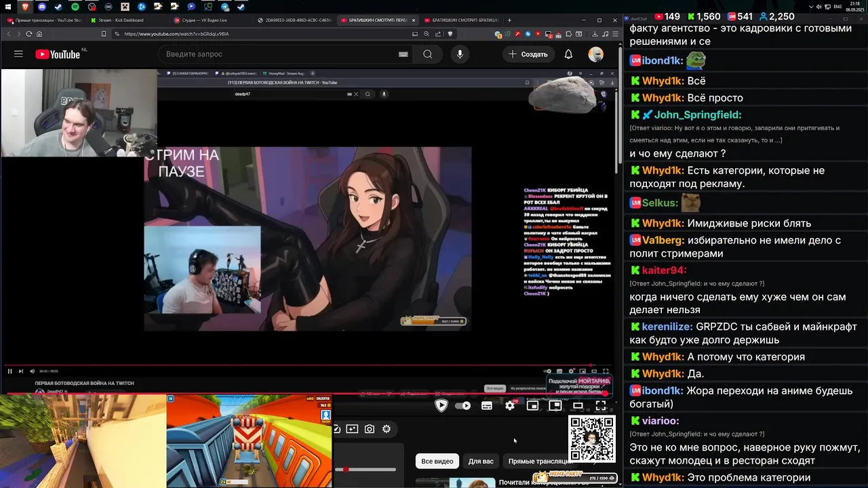Open a new browser tab with plus
Image resolution: width=868 pixels, height=488 pixels.
(509, 20)
